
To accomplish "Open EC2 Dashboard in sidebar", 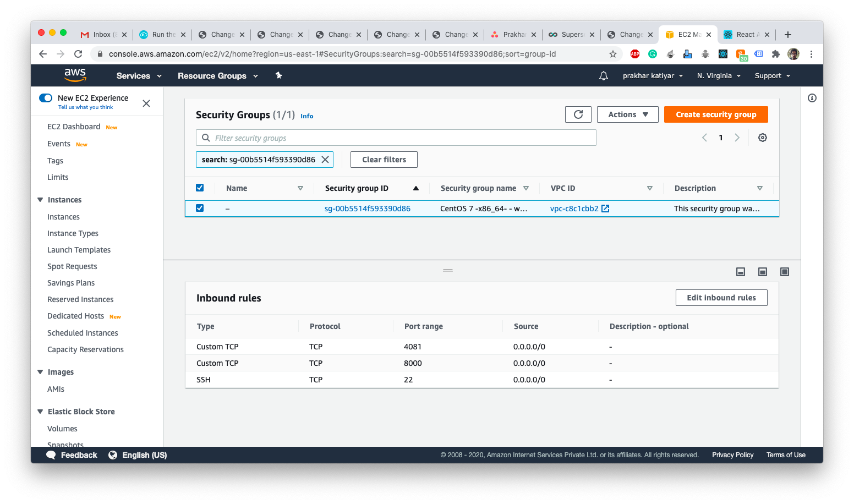I will (x=74, y=127).
